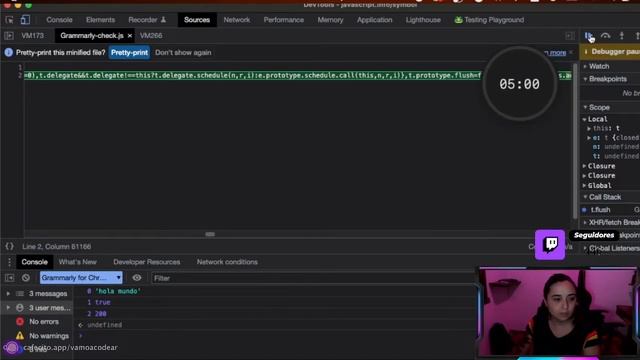Resume script execution in debugger

click(589, 36)
